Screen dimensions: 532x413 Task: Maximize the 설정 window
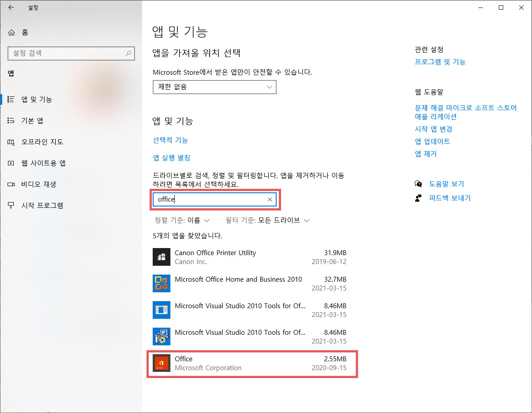[x=501, y=7]
